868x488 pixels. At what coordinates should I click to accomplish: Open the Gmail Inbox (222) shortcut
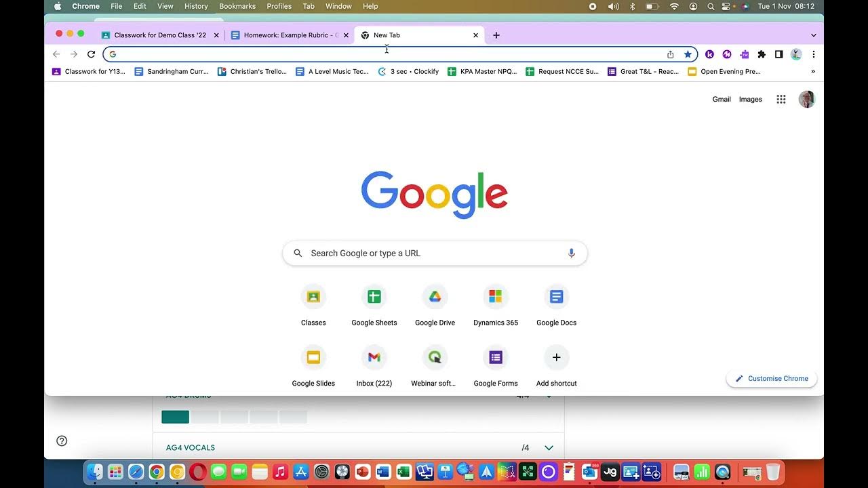(x=374, y=366)
